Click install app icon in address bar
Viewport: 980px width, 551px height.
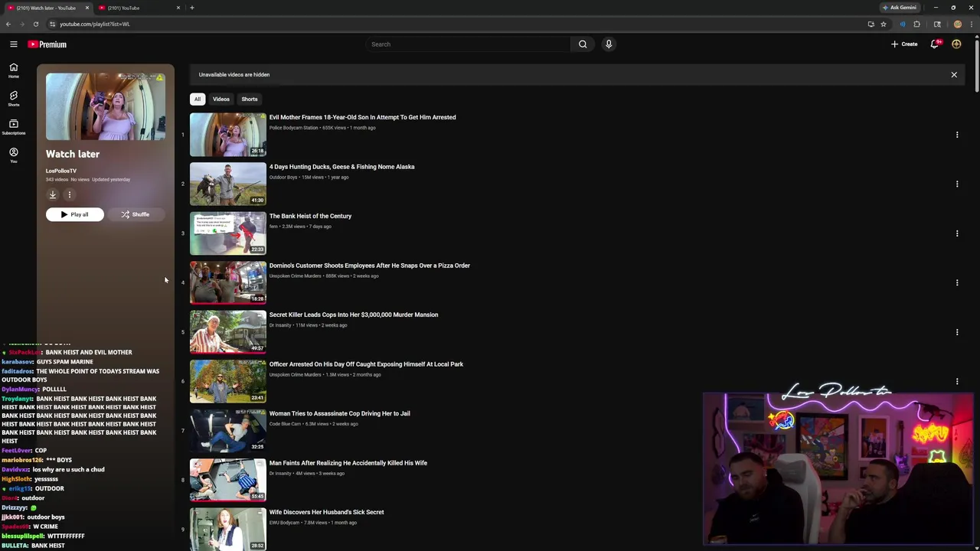click(x=871, y=24)
